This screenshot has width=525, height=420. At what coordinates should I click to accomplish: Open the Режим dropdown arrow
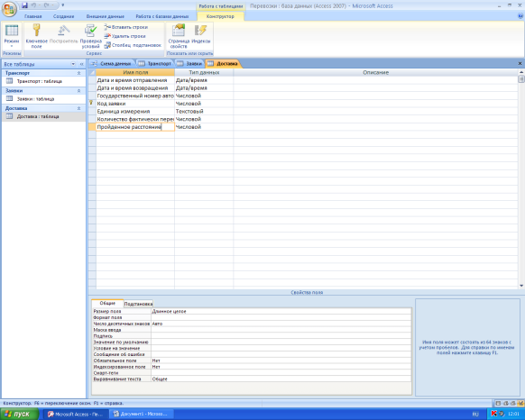pos(12,46)
